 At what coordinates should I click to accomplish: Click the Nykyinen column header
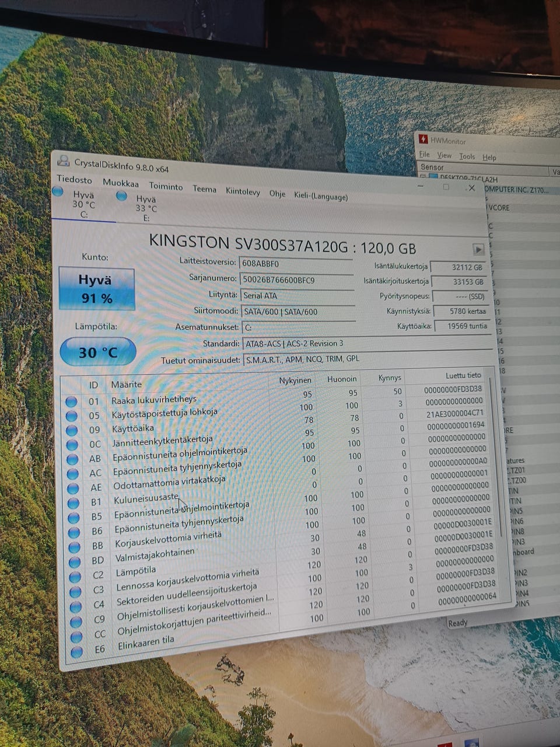(x=295, y=380)
